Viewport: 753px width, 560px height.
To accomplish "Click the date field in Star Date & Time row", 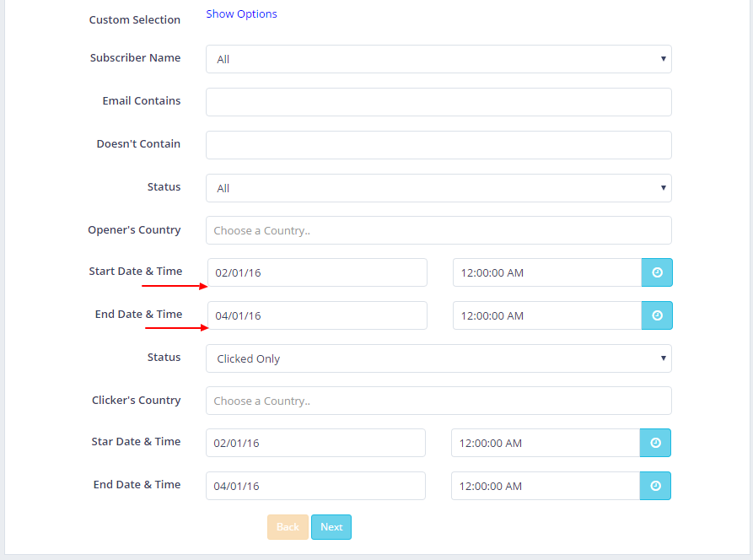I will [x=315, y=443].
